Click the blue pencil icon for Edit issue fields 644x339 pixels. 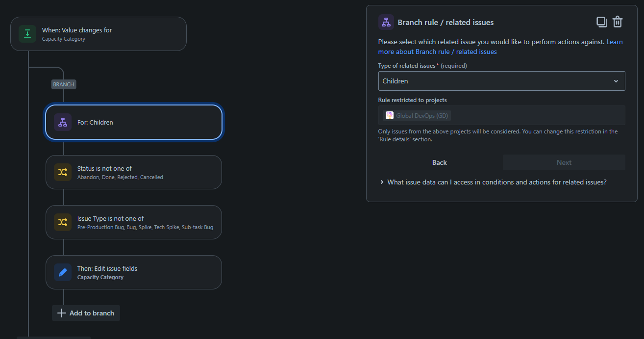tap(63, 272)
